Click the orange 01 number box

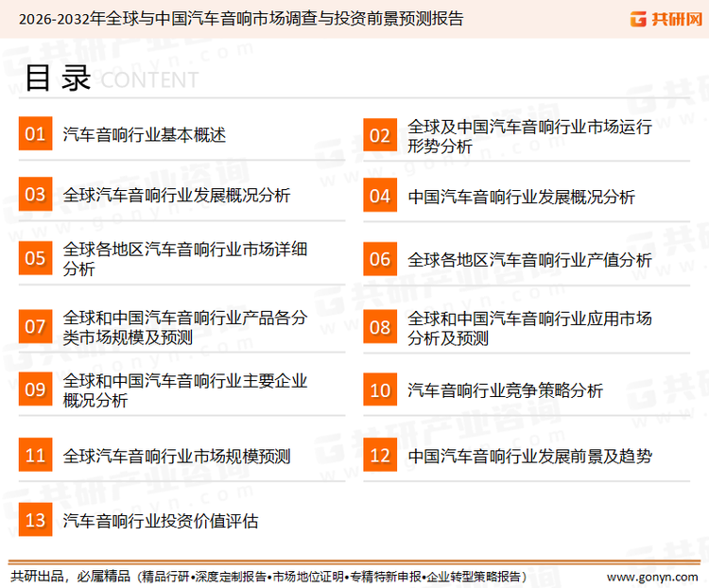35,133
